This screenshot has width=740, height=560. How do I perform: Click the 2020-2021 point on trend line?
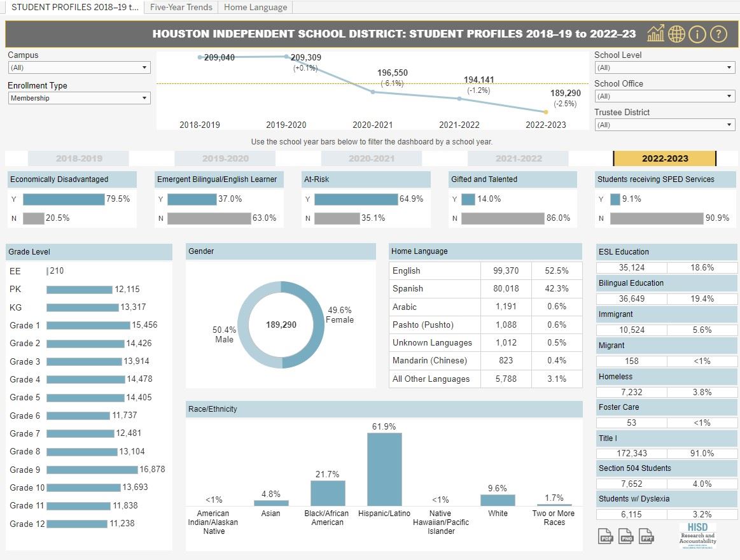373,92
